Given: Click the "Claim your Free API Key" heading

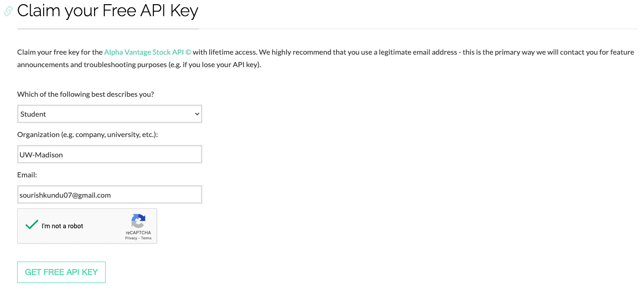Looking at the screenshot, I should pyautogui.click(x=107, y=11).
